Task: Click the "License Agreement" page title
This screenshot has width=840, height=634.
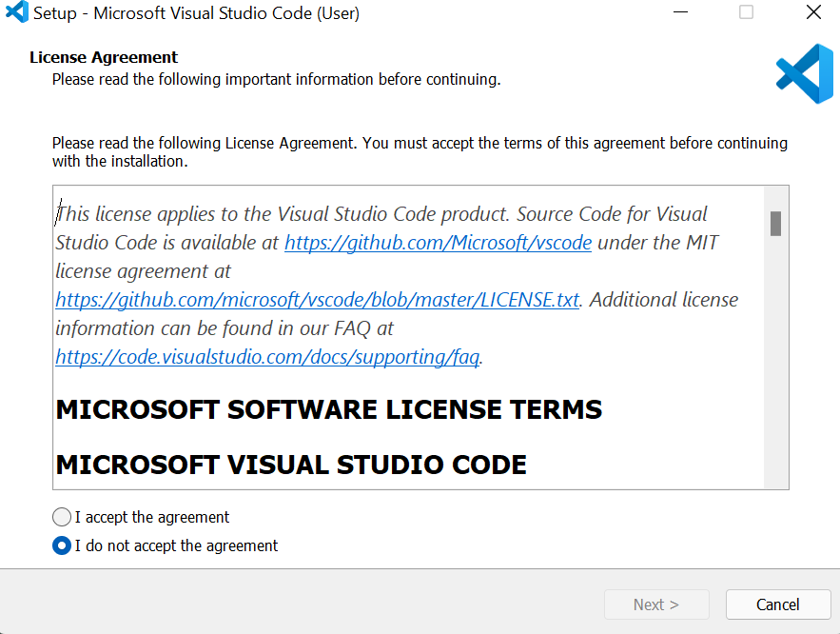Action: pos(104,57)
